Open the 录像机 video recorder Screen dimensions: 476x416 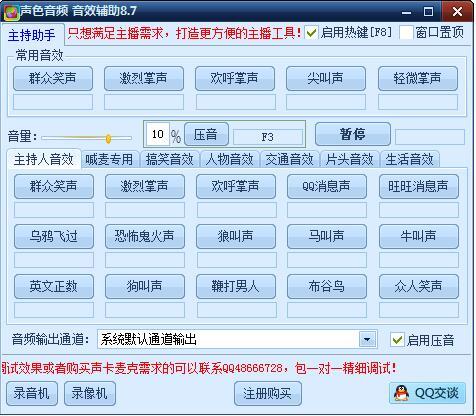pos(90,393)
